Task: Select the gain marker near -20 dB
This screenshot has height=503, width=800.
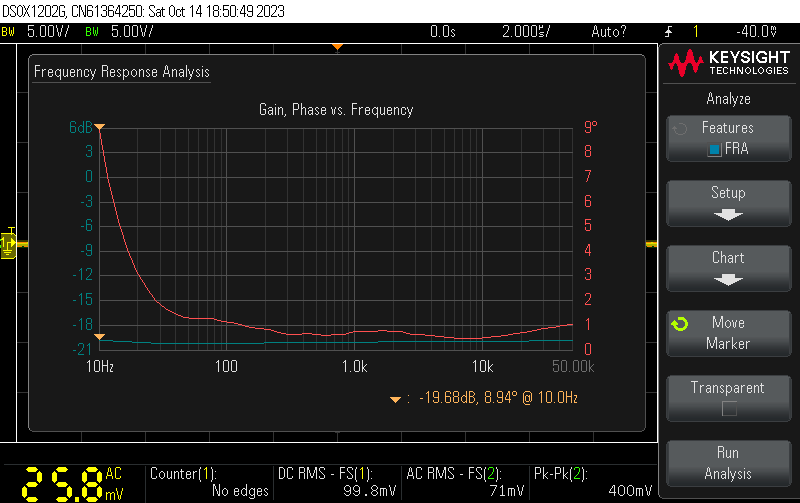Action: click(99, 337)
